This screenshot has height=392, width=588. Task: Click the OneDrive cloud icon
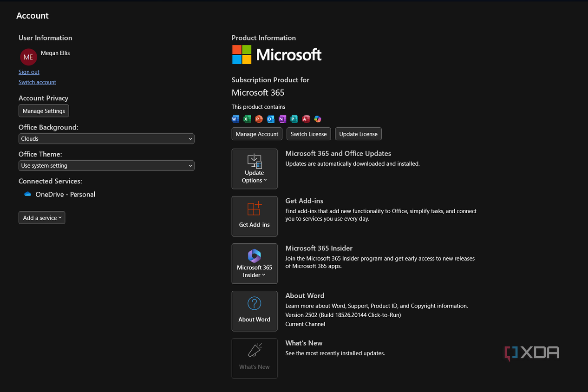coord(27,194)
